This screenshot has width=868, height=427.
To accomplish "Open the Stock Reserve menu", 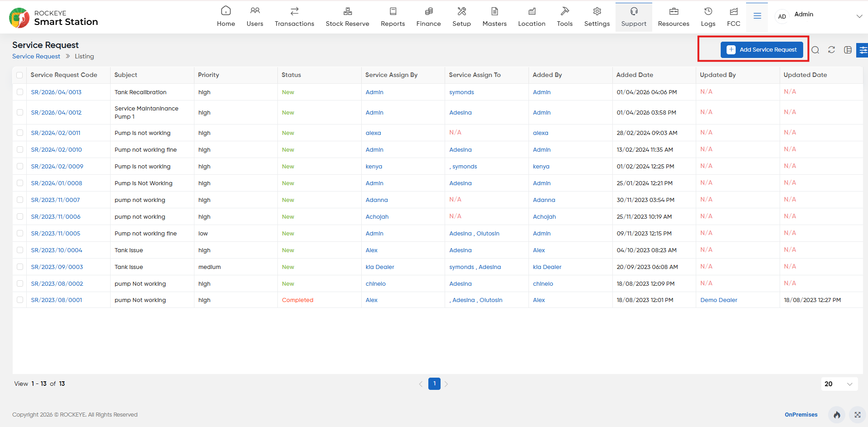I will [347, 17].
